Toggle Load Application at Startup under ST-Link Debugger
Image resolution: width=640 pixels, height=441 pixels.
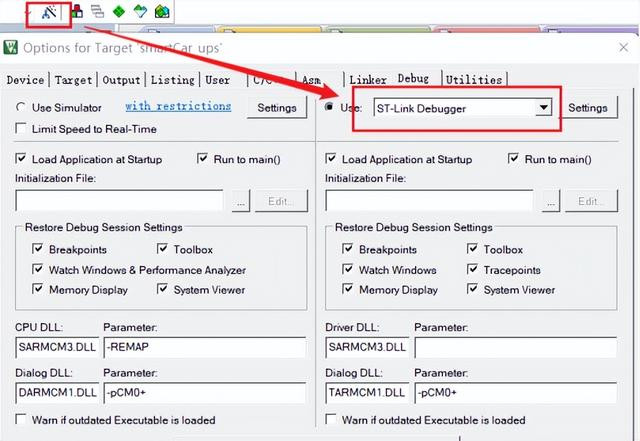(x=331, y=158)
